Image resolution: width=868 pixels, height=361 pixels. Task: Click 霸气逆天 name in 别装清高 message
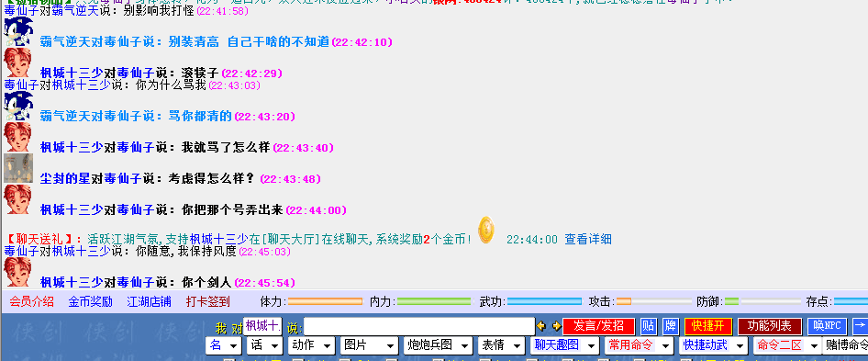(x=65, y=41)
